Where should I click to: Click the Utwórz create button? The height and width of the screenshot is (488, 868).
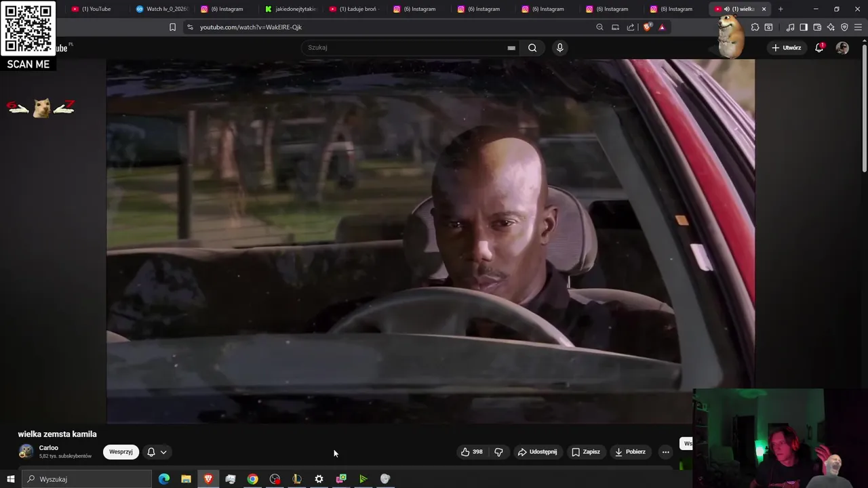(x=787, y=47)
